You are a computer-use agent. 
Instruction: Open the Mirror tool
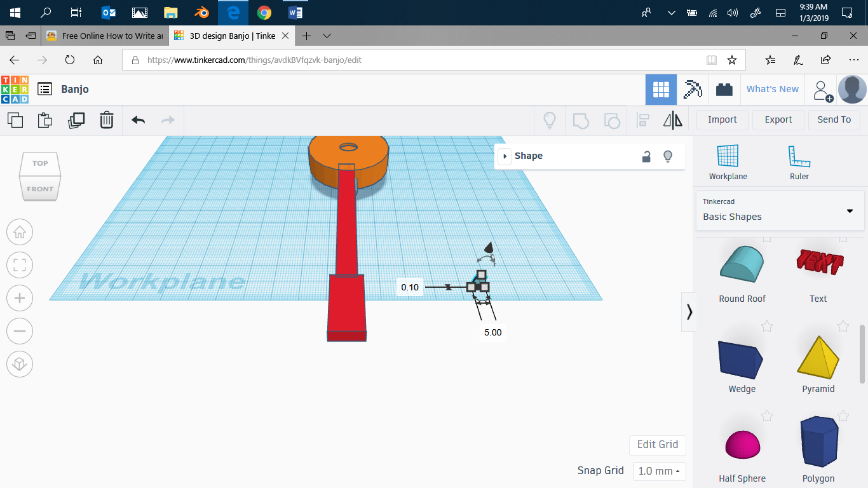click(x=673, y=119)
